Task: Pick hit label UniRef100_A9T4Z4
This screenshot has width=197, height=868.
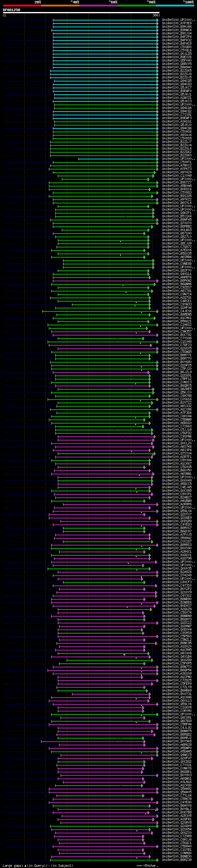Action: click(x=176, y=172)
